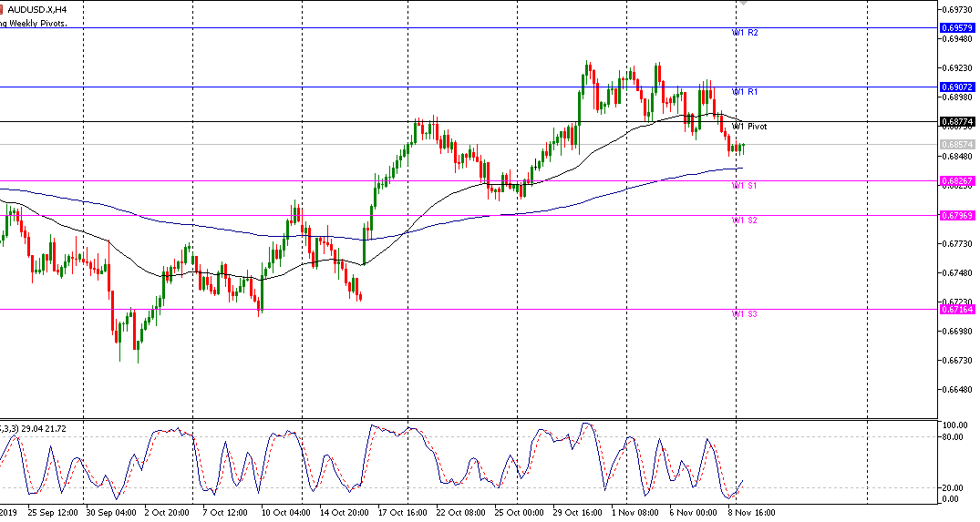The width and height of the screenshot is (980, 522).
Task: Click the 0.66980 price scale value
Action: (x=957, y=331)
